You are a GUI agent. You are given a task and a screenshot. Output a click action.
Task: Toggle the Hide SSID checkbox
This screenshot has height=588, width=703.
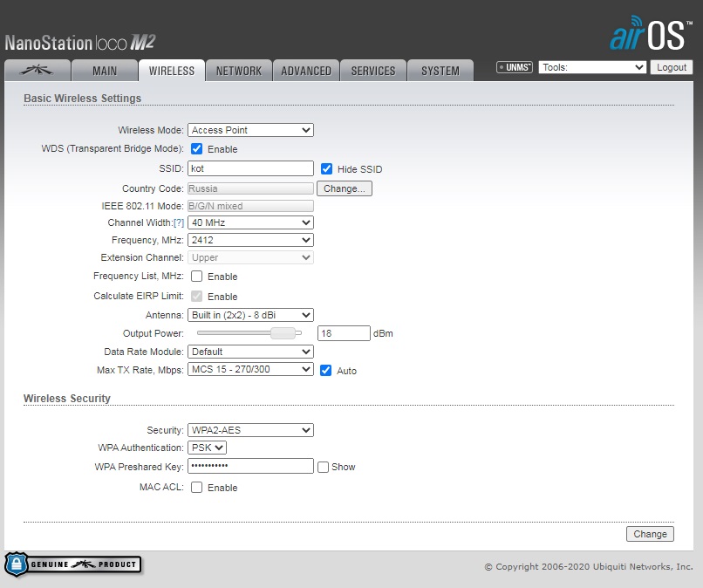[326, 169]
